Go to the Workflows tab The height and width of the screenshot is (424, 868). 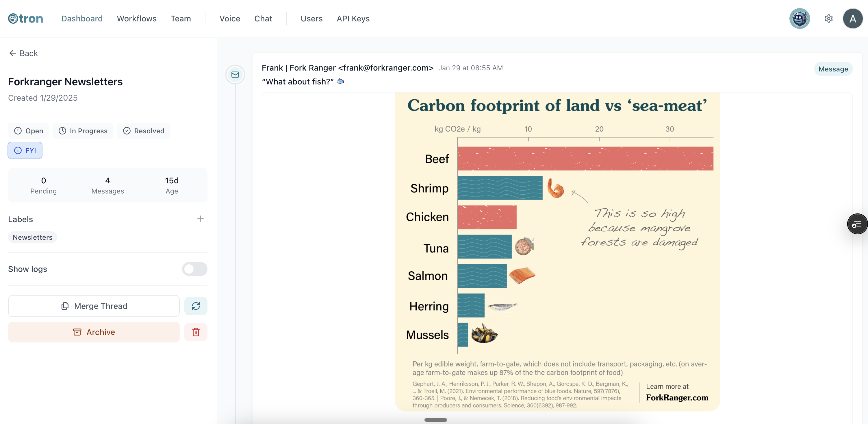(136, 19)
